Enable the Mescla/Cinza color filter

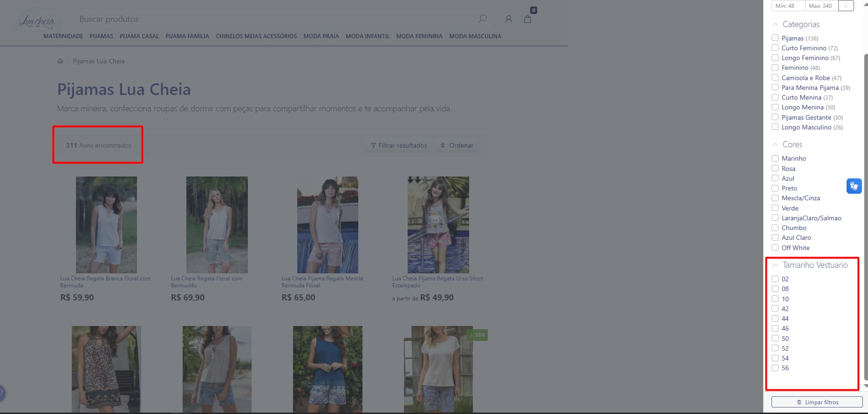[x=775, y=198]
